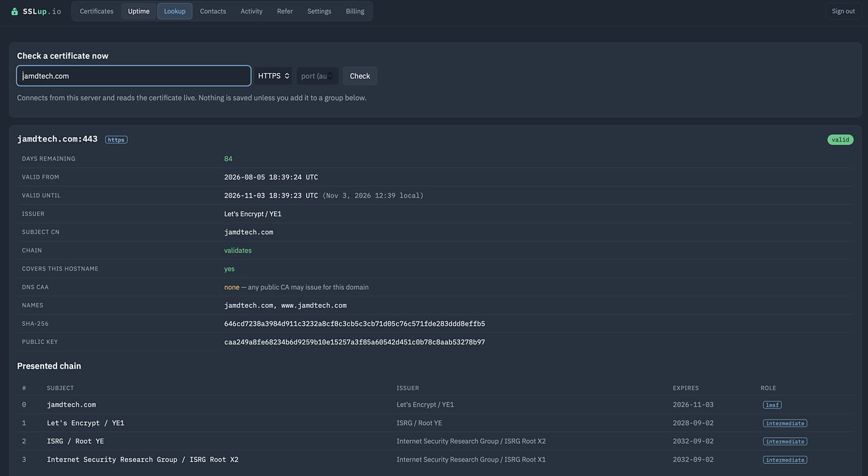Select issuer value Let's Encrypt / YE1 in details

pos(253,213)
